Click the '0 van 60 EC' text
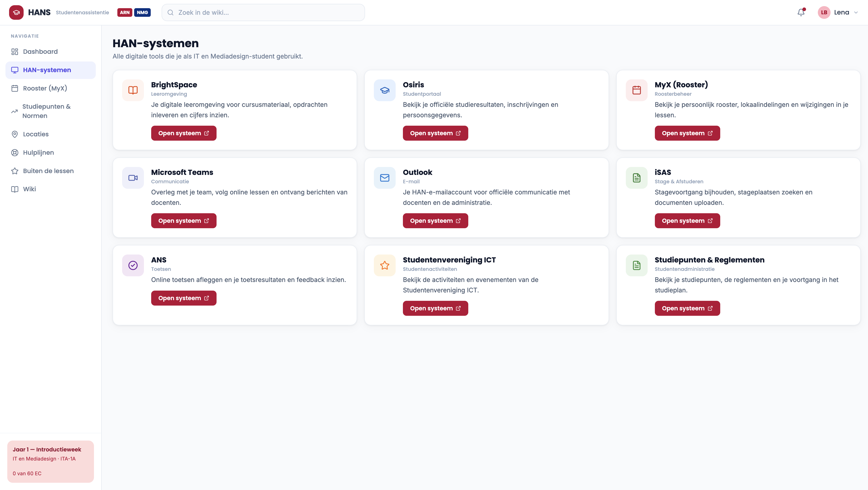 pyautogui.click(x=27, y=473)
